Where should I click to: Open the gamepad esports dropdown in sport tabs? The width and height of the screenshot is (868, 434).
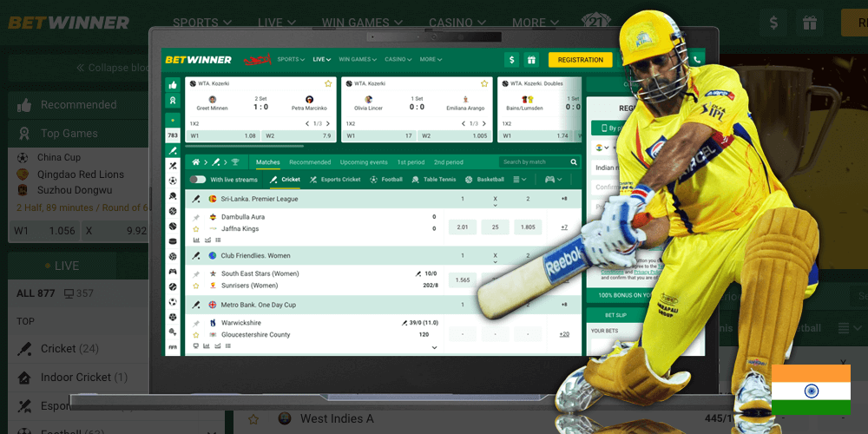[554, 180]
